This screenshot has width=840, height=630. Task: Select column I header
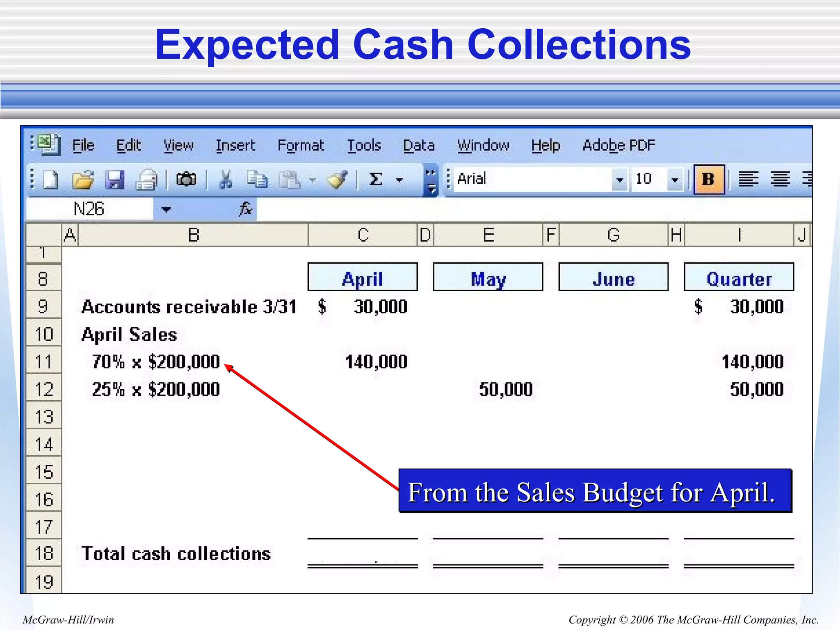(x=739, y=235)
